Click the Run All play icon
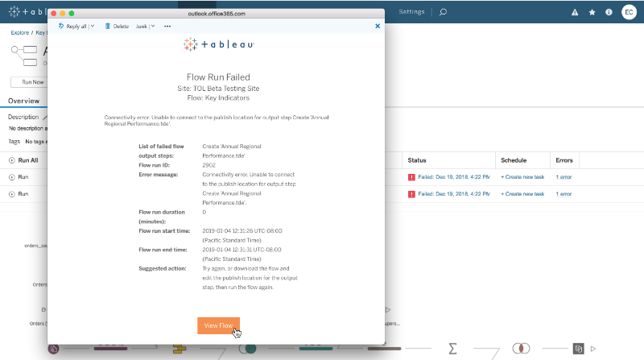The height and width of the screenshot is (360, 644). pyautogui.click(x=12, y=160)
